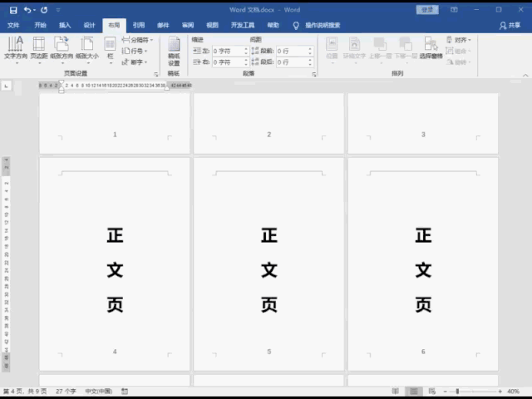
Task: Click the Undo arrow icon
Action: click(x=27, y=10)
